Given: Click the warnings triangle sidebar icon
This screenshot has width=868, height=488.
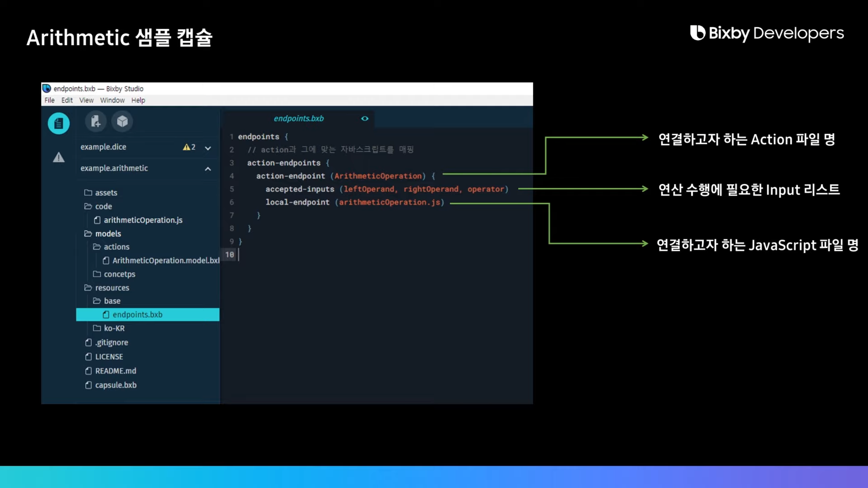Looking at the screenshot, I should 59,157.
